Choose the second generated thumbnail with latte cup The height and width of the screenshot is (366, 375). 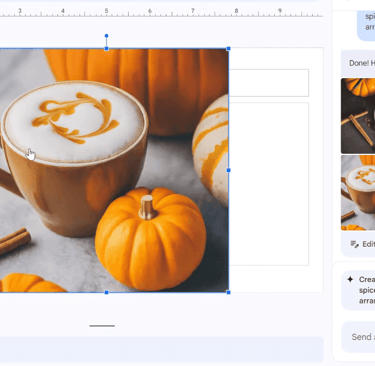358,193
